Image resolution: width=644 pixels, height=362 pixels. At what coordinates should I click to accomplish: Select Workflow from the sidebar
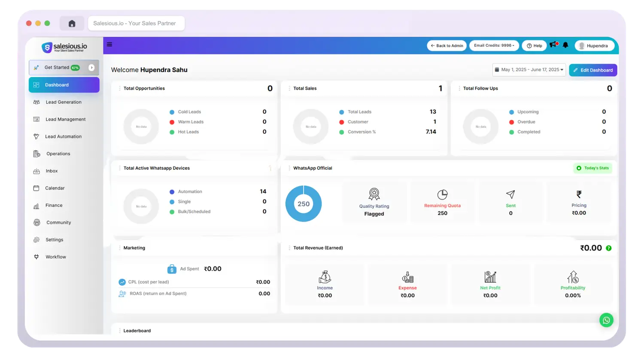coord(56,257)
